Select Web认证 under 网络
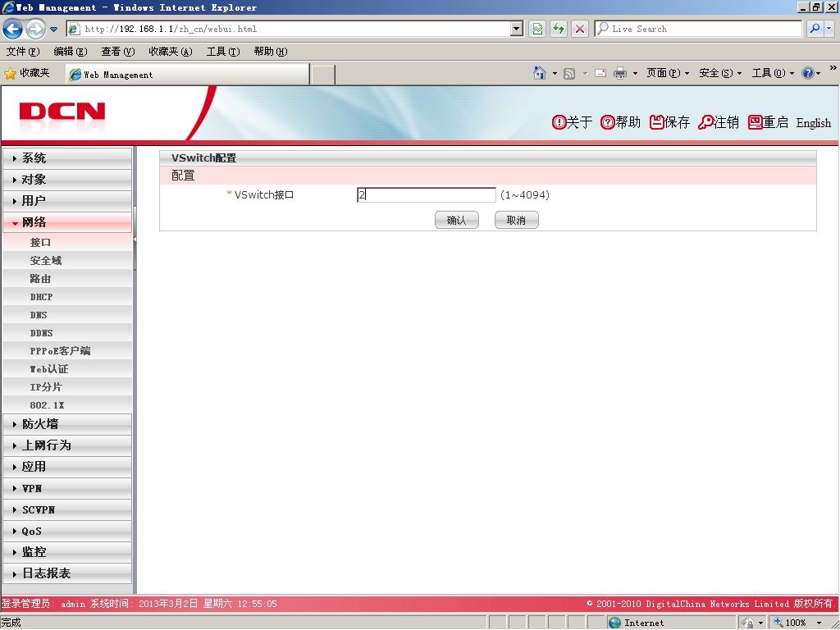The height and width of the screenshot is (630, 840). point(67,369)
